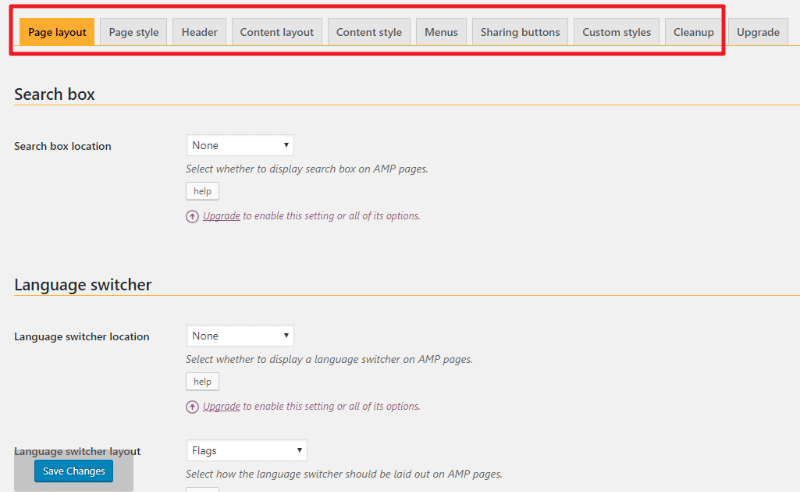Viewport: 800px width, 492px height.
Task: Click the Language switcher location label
Action: (82, 336)
